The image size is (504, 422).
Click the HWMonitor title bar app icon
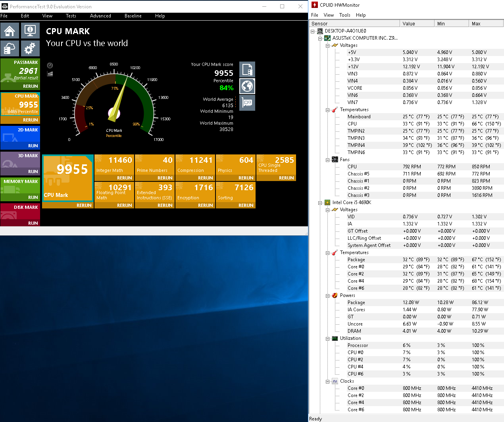[x=315, y=5]
